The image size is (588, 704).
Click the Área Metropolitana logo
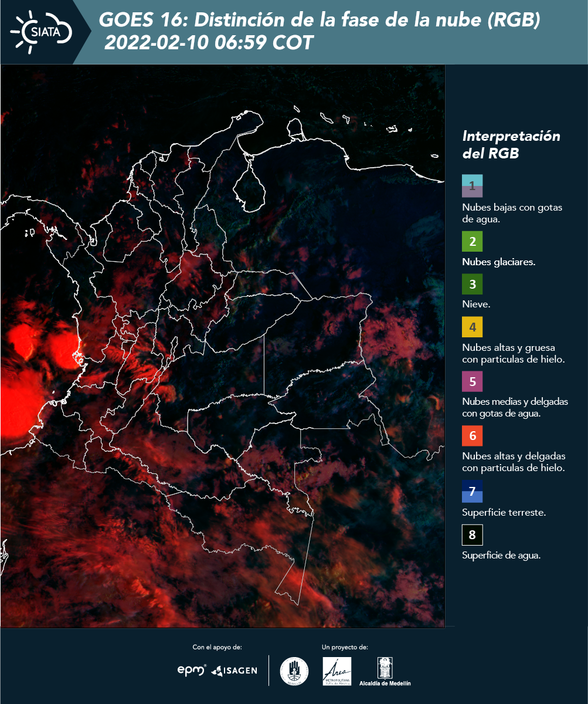337,671
